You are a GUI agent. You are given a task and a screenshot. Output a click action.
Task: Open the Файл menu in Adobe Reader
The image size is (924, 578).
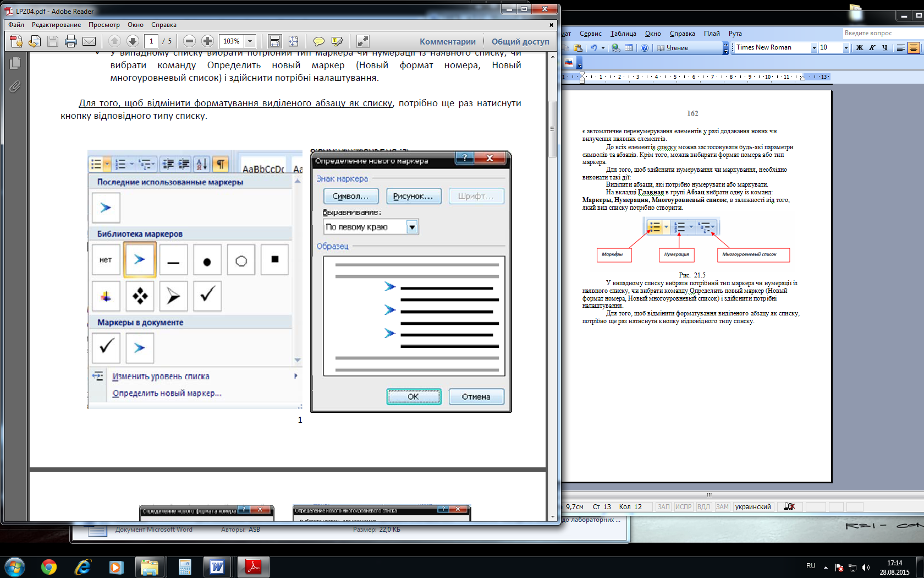click(x=16, y=25)
